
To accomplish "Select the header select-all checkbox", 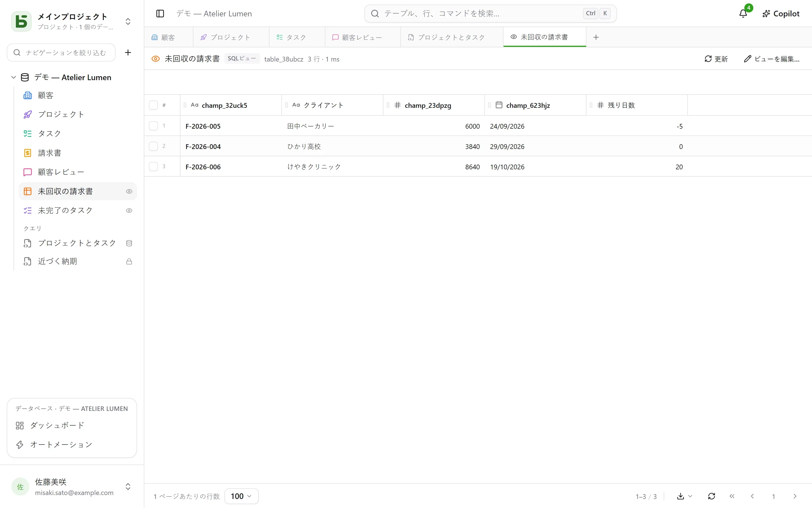I will click(x=153, y=105).
